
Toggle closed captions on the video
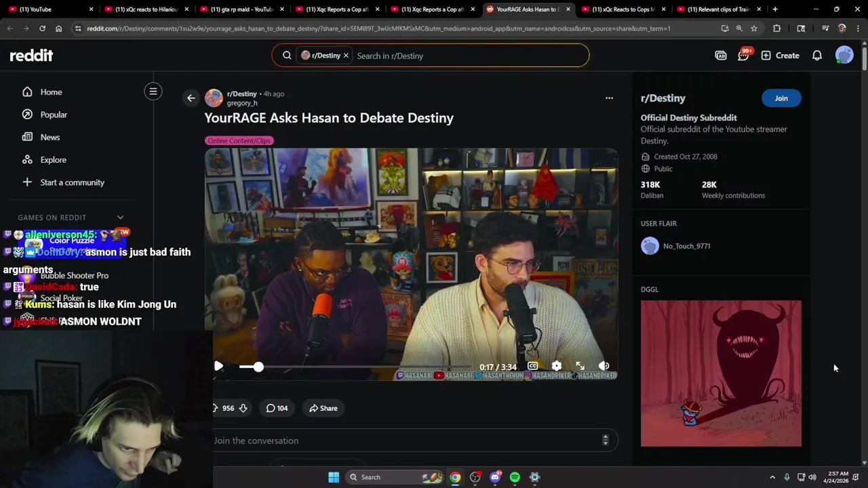click(533, 366)
